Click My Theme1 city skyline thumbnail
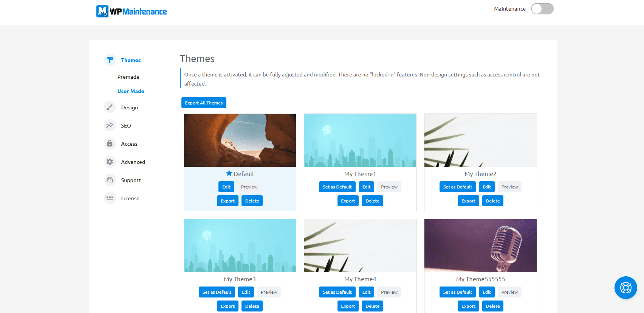 coord(360,140)
